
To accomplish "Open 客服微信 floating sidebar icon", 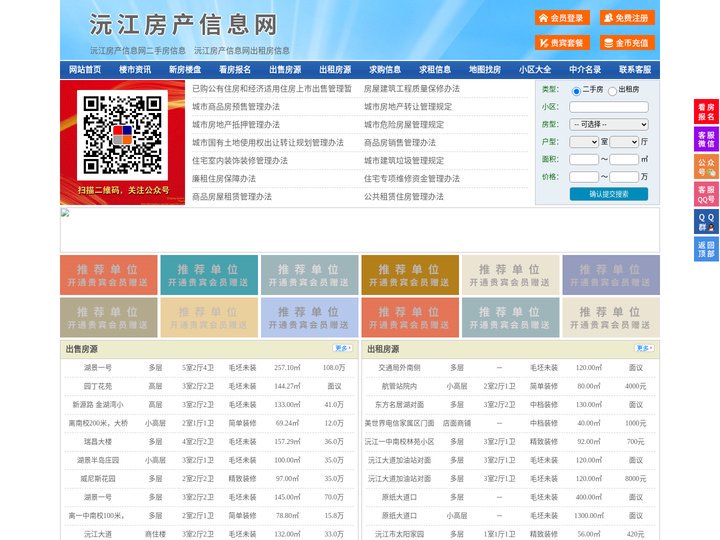I will coord(706,139).
